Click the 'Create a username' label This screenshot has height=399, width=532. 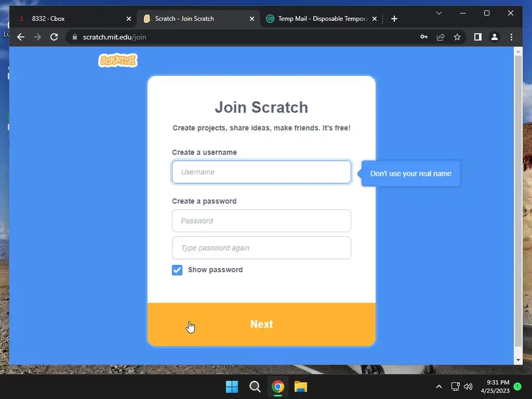(204, 152)
